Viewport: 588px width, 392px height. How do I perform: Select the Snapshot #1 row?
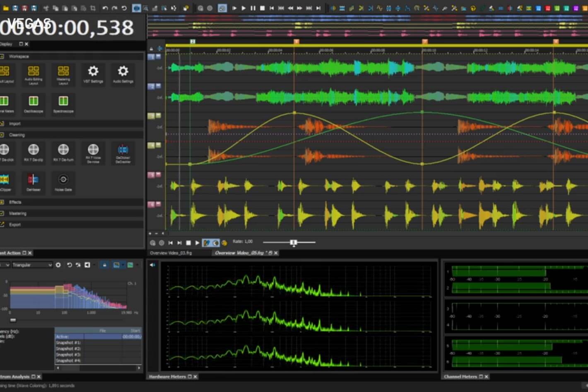click(98, 343)
